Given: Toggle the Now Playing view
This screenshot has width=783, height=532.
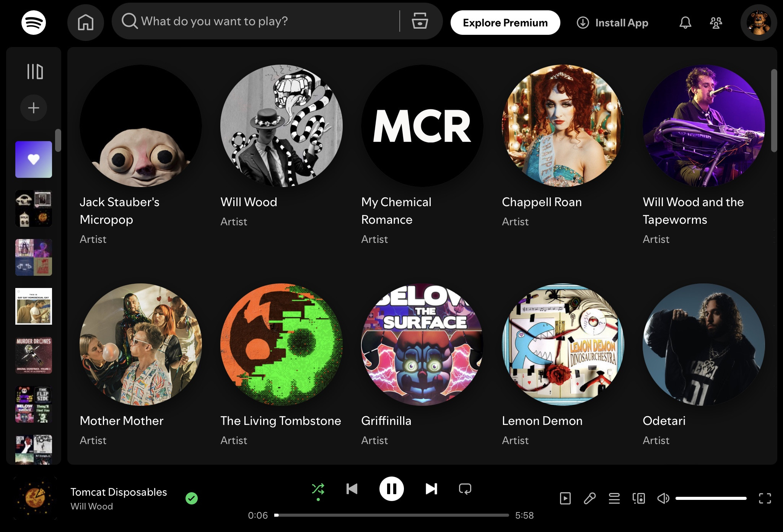Looking at the screenshot, I should (565, 498).
